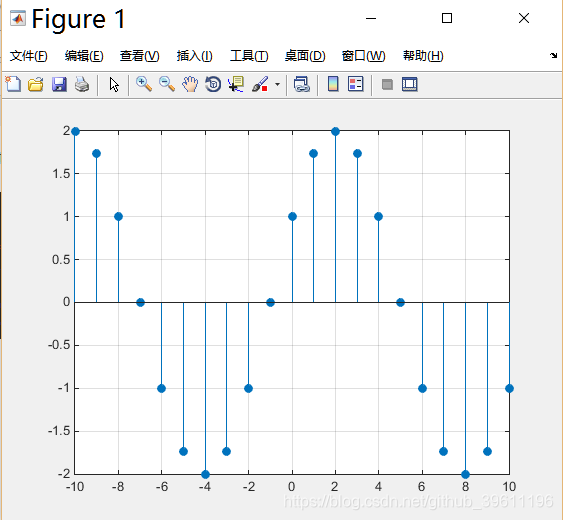Viewport: 563px width, 520px height.
Task: Open the 桌面(D) menu
Action: [305, 56]
